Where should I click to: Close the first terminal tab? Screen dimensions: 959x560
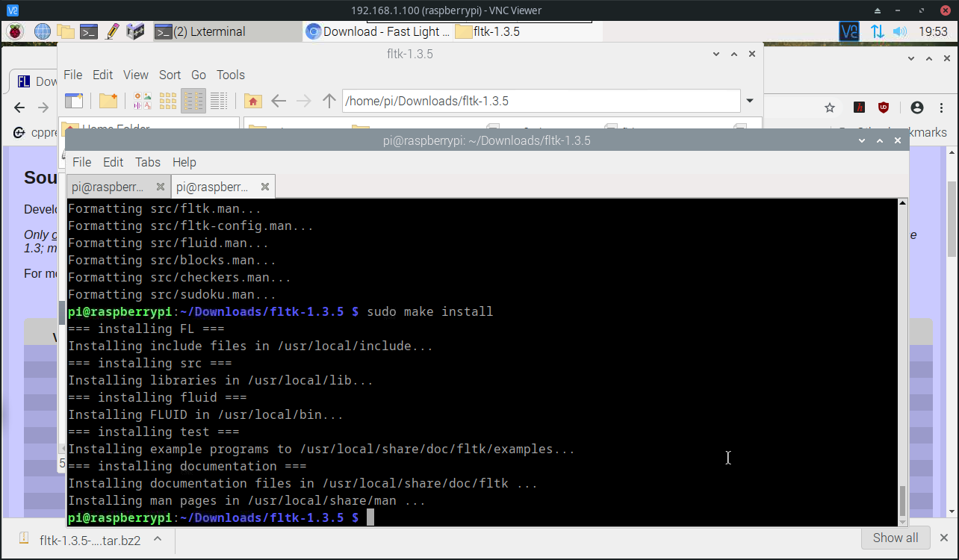click(x=161, y=187)
